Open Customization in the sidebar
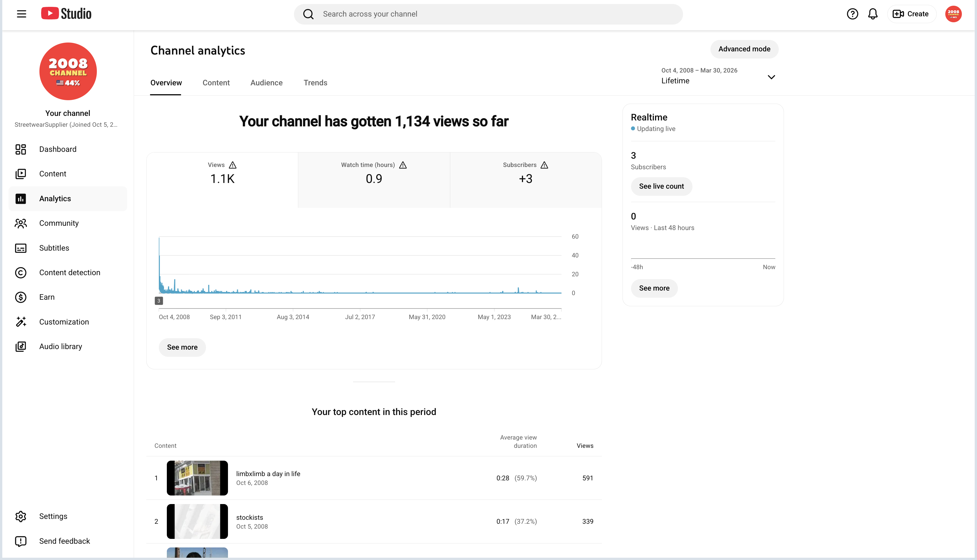The width and height of the screenshot is (977, 560). pos(68,322)
